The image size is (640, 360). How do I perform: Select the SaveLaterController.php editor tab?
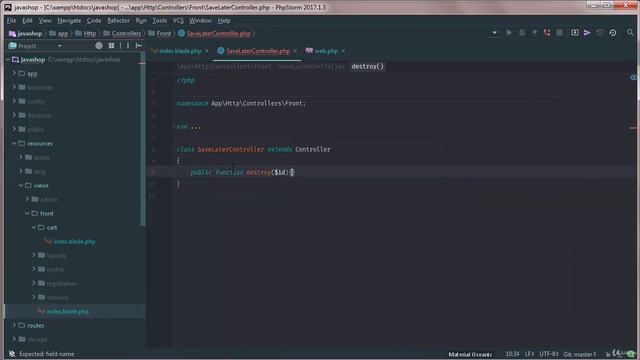coord(258,51)
